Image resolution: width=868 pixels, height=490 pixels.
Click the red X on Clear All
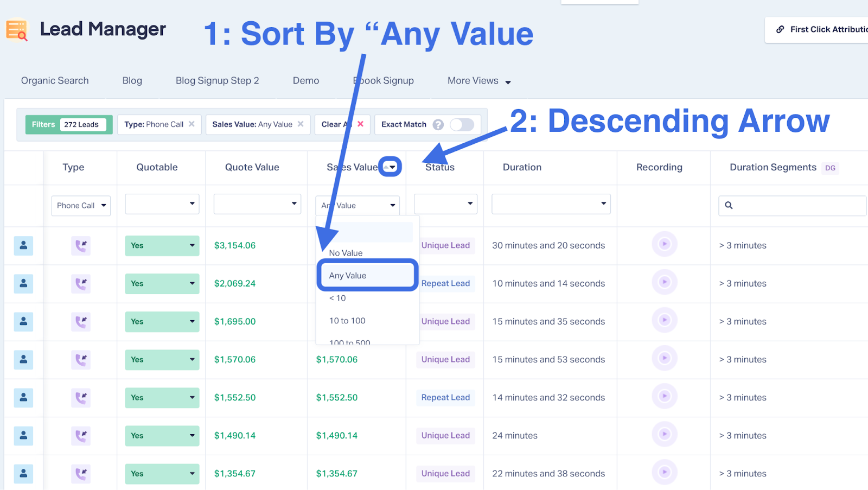click(x=360, y=124)
